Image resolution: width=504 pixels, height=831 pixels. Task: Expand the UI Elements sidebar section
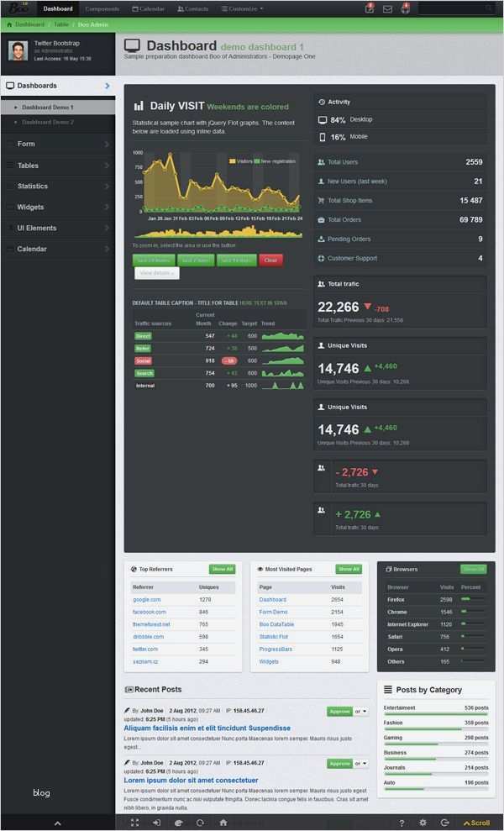tap(58, 228)
